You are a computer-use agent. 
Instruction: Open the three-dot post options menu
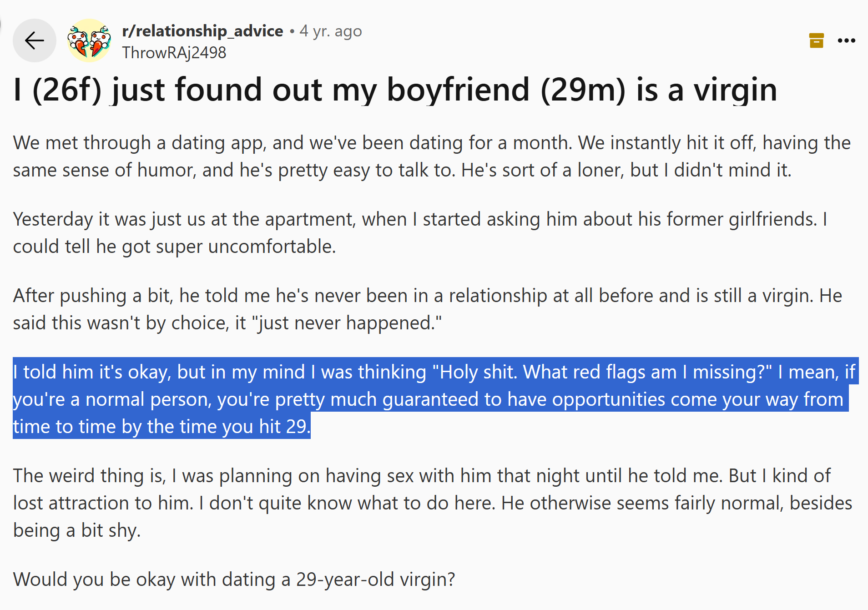(846, 40)
